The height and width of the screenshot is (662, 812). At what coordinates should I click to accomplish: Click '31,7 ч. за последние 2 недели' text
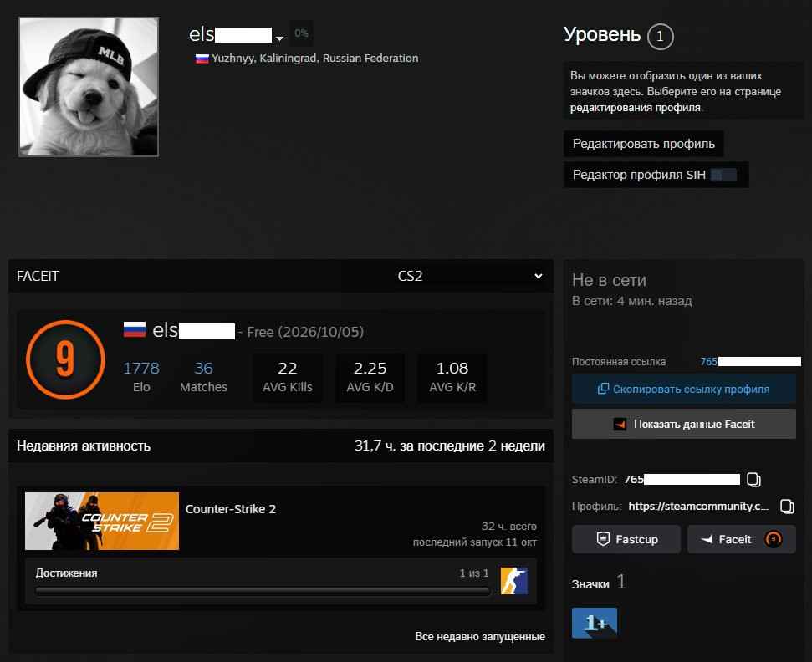pyautogui.click(x=450, y=446)
